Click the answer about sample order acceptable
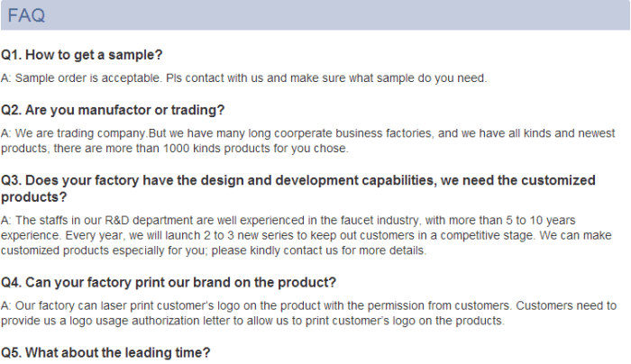Screen dimensions: 631x364 click(x=244, y=78)
